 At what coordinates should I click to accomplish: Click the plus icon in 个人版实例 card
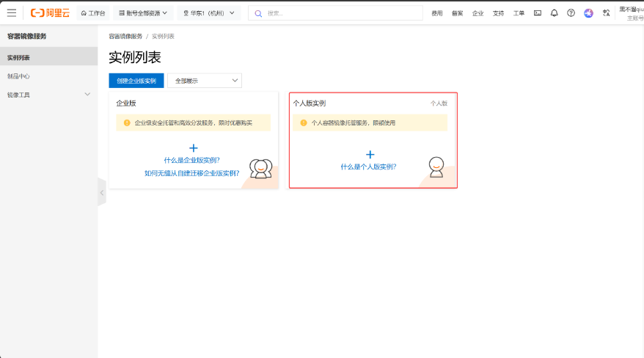click(x=370, y=154)
